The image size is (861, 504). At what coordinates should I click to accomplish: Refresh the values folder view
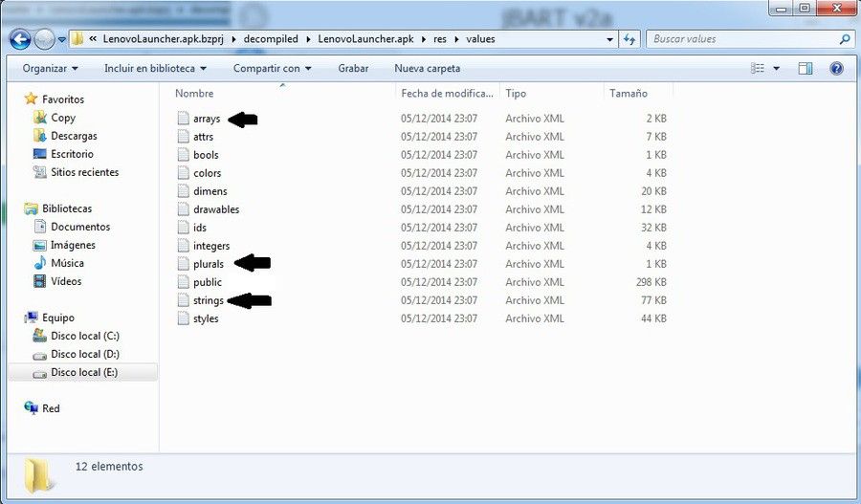point(629,39)
